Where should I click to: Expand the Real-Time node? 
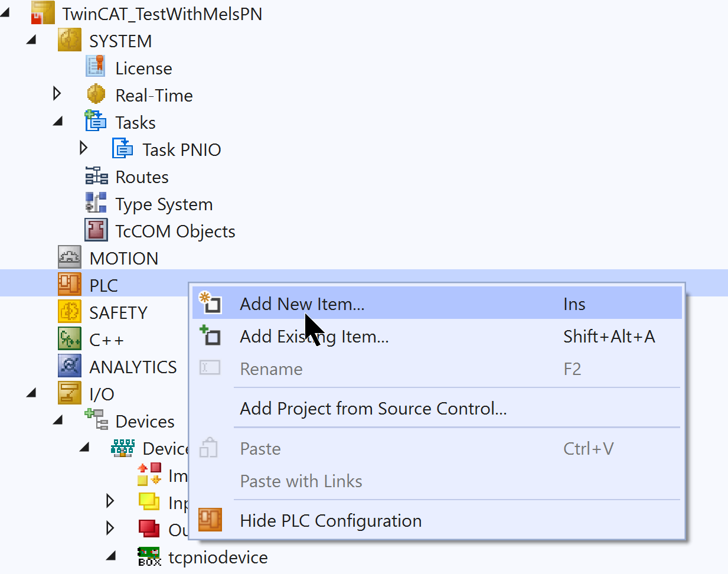point(57,93)
